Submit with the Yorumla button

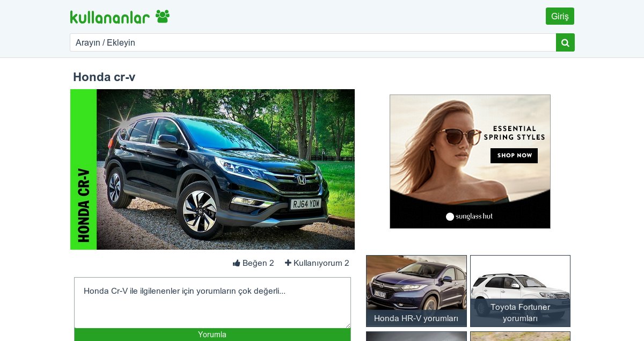point(213,335)
